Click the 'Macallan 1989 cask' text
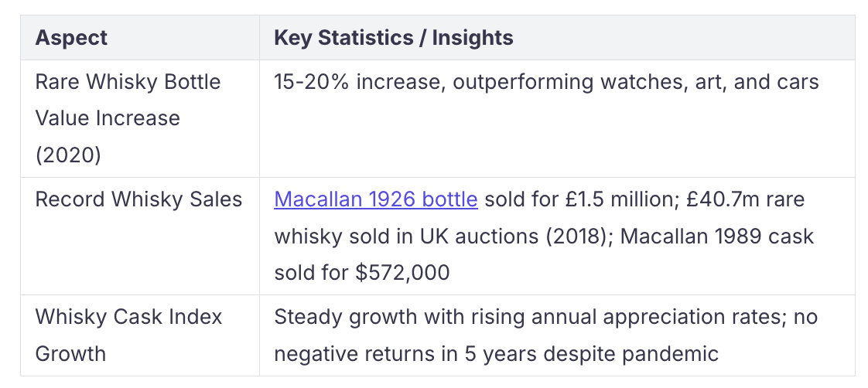The image size is (868, 388). tap(717, 236)
